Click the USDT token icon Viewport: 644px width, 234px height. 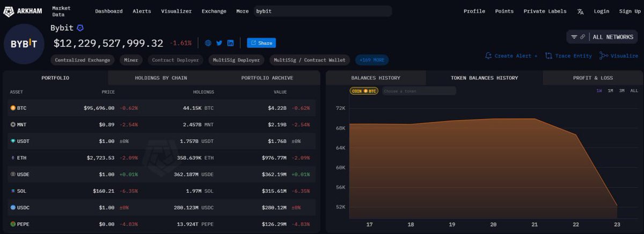[x=13, y=141]
